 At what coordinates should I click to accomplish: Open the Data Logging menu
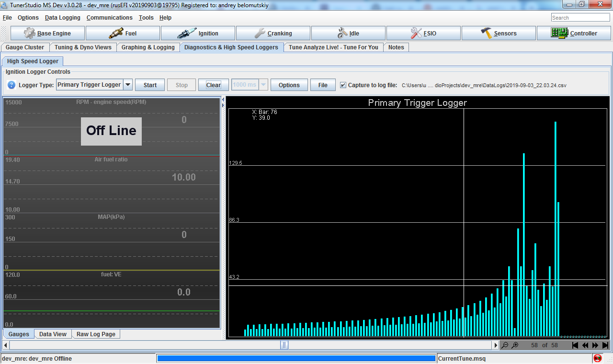pos(63,18)
